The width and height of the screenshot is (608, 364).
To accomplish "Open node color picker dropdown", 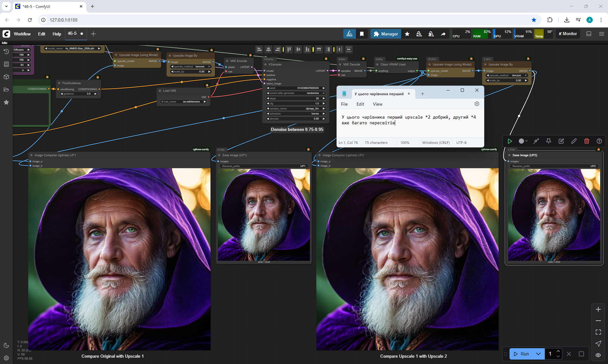I will [523, 141].
